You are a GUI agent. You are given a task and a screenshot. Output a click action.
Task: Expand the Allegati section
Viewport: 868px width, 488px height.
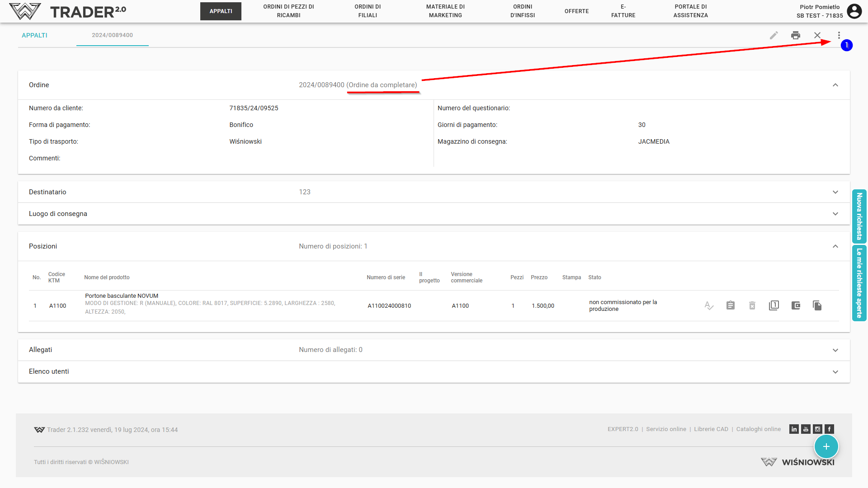835,350
